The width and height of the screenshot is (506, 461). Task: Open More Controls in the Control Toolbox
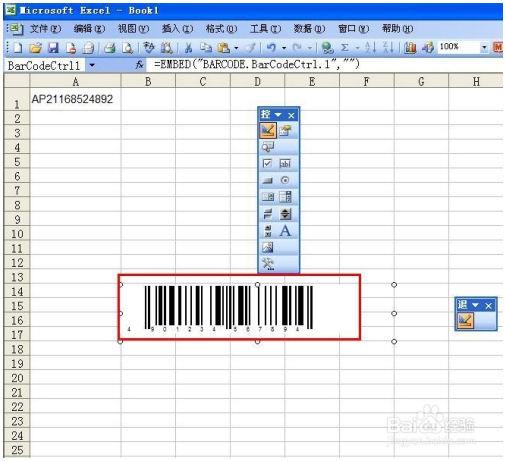(268, 264)
